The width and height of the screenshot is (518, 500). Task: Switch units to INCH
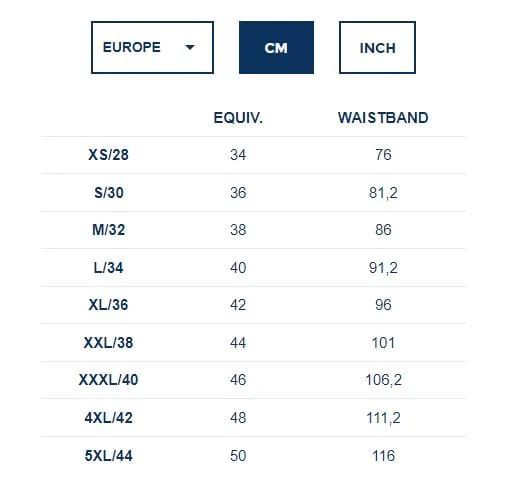[x=377, y=47]
